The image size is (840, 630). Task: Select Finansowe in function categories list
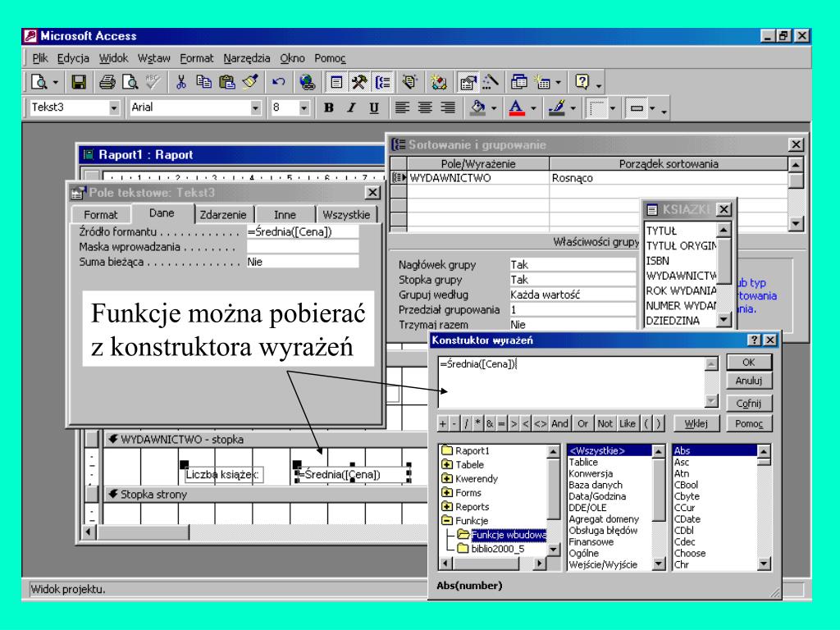tap(591, 541)
